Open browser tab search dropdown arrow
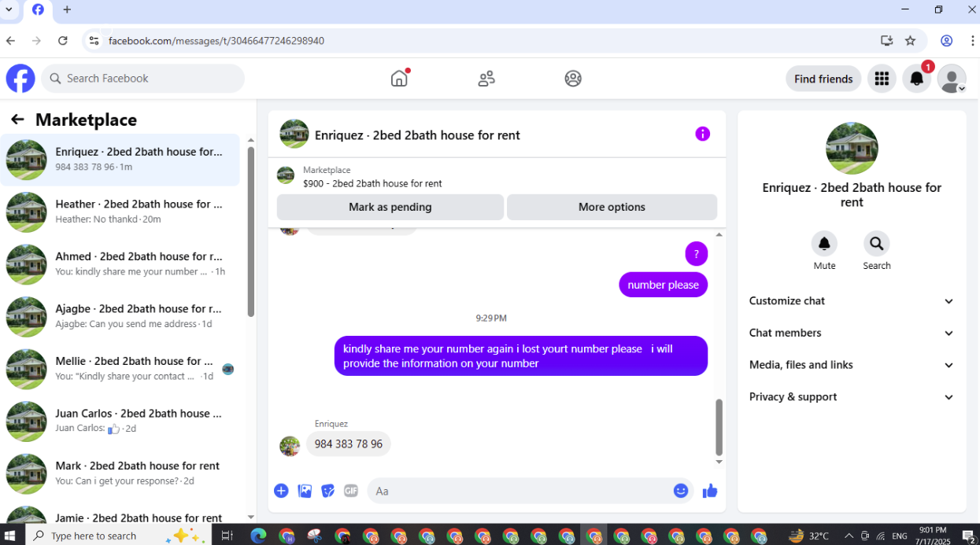The height and width of the screenshot is (545, 980). pyautogui.click(x=7, y=10)
